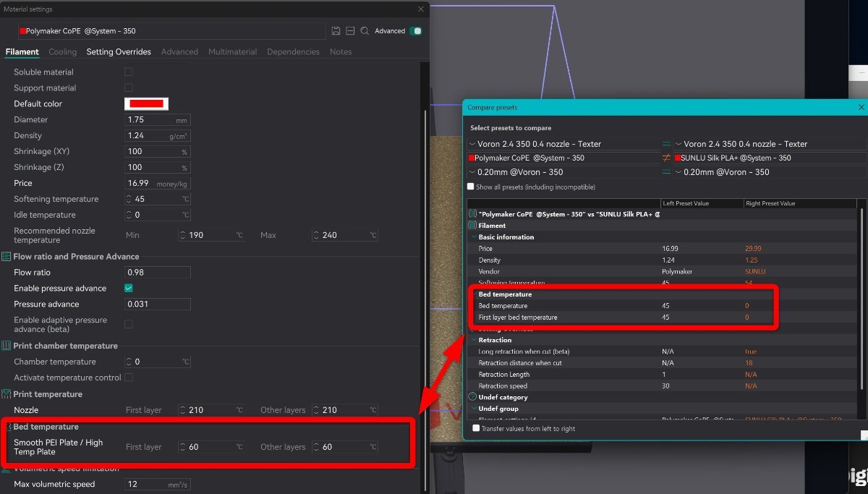Uncheck Enable pressure advance
The image size is (868, 494).
129,288
